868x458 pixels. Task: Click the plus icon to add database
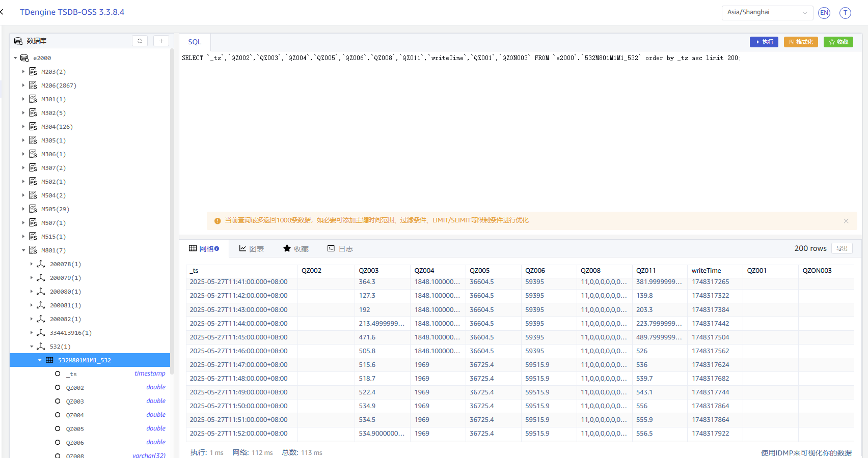(x=161, y=41)
